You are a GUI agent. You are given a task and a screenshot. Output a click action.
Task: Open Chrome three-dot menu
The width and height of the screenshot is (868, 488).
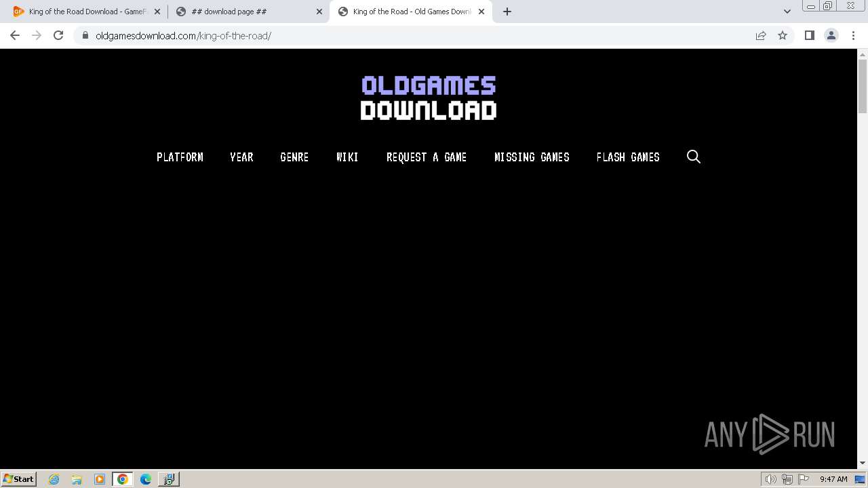853,35
